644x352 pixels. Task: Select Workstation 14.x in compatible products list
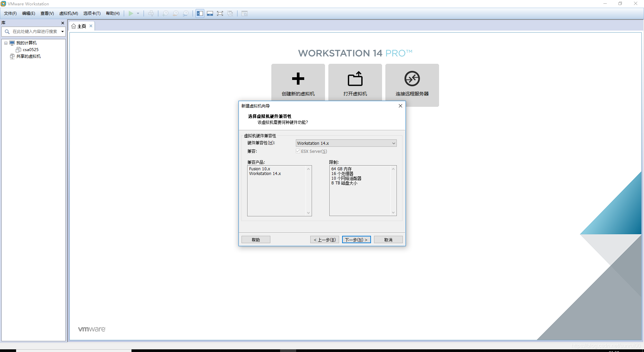265,174
